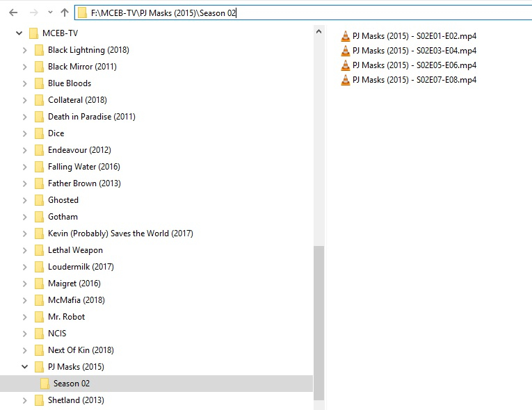532x410 pixels.
Task: Click the address bar path field
Action: click(303, 13)
